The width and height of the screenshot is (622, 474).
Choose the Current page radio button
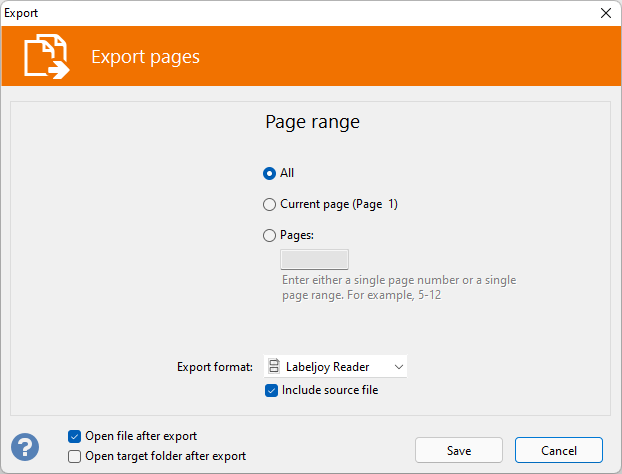pyautogui.click(x=269, y=204)
